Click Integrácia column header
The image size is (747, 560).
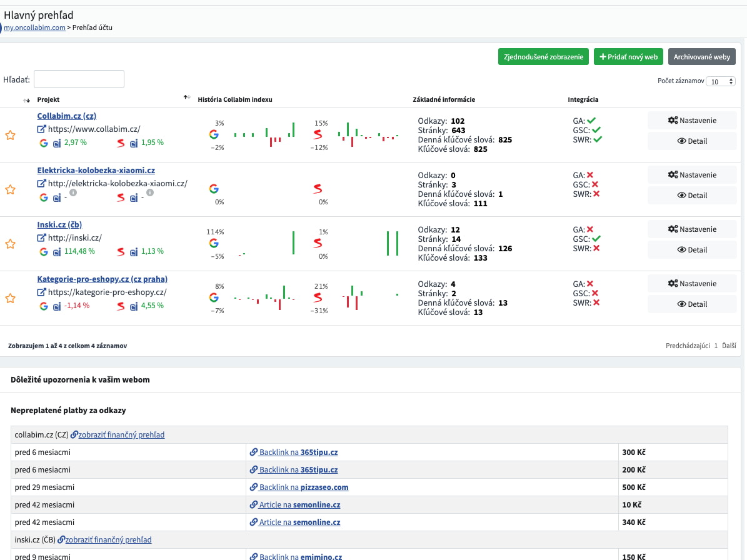pyautogui.click(x=583, y=99)
